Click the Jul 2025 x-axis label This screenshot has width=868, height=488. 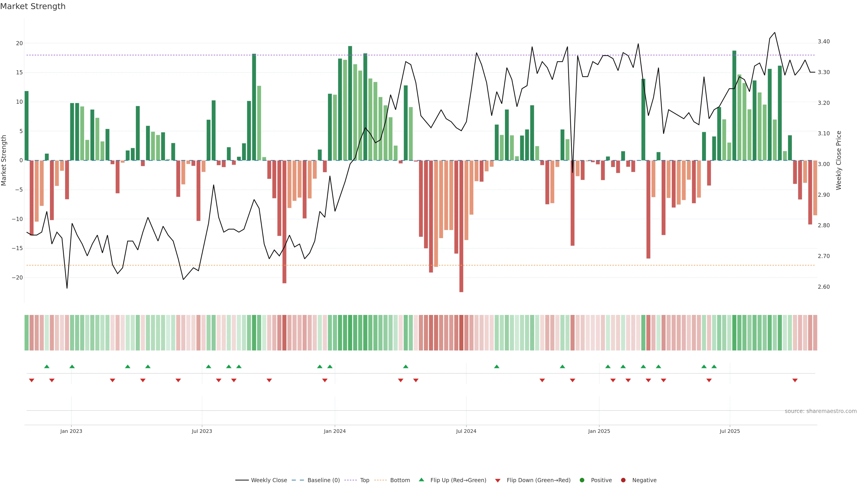coord(729,431)
